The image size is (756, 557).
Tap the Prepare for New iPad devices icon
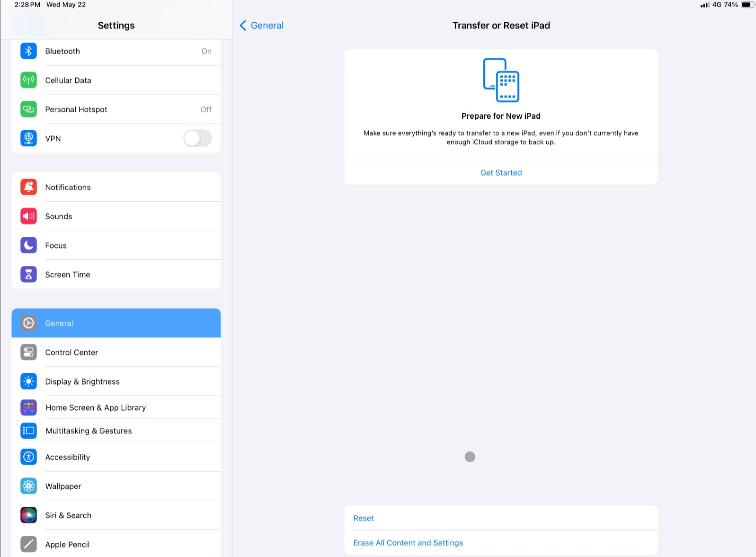point(501,80)
